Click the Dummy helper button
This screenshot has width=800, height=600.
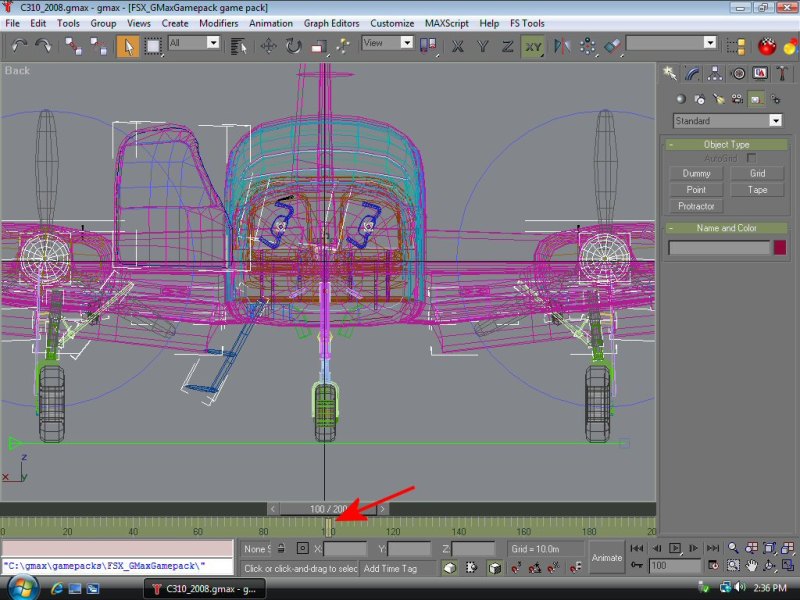[696, 173]
